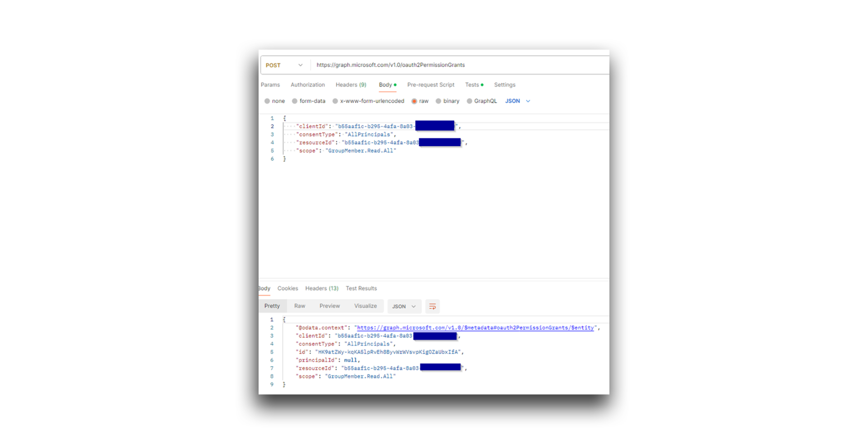Open the Headers (9) request tab
868x444 pixels.
pyautogui.click(x=350, y=85)
